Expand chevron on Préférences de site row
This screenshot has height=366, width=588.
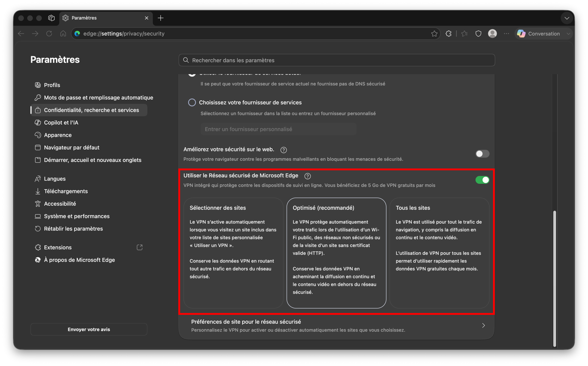pyautogui.click(x=483, y=326)
